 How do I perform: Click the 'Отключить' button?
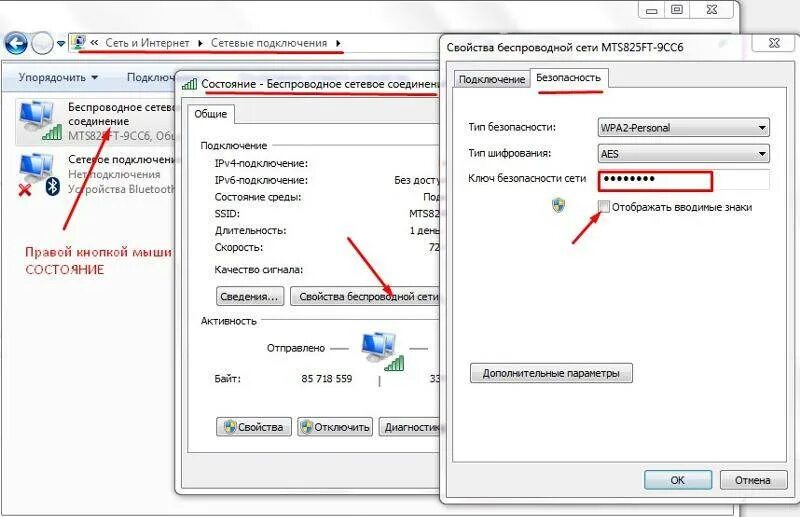pyautogui.click(x=335, y=427)
